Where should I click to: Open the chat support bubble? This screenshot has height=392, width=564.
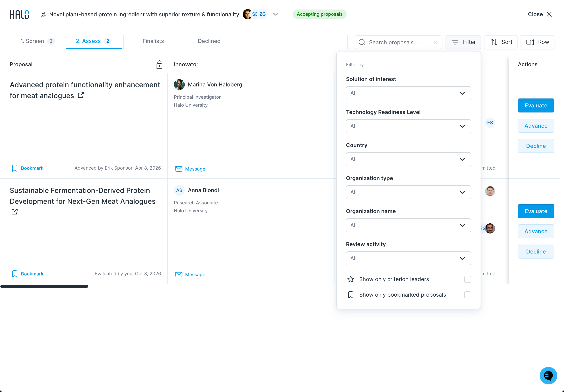(548, 375)
